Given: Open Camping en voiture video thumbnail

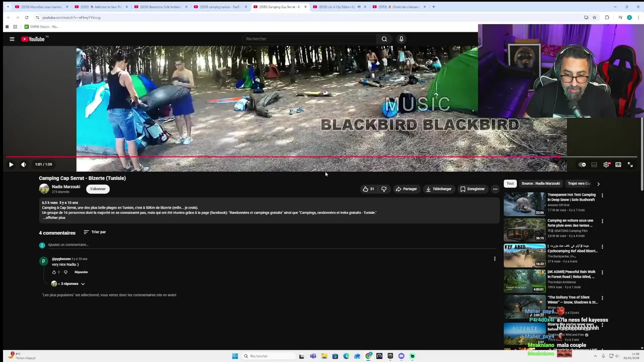Looking at the screenshot, I should [525, 230].
